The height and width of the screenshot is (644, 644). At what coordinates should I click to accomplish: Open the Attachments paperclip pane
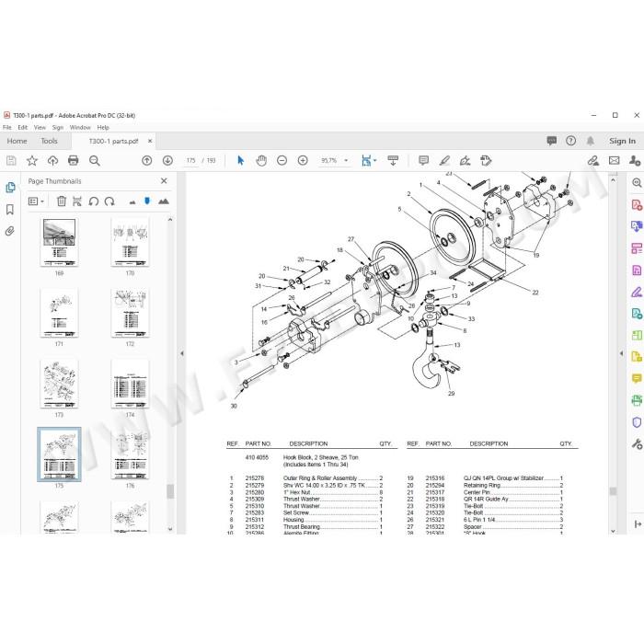pyautogui.click(x=10, y=231)
